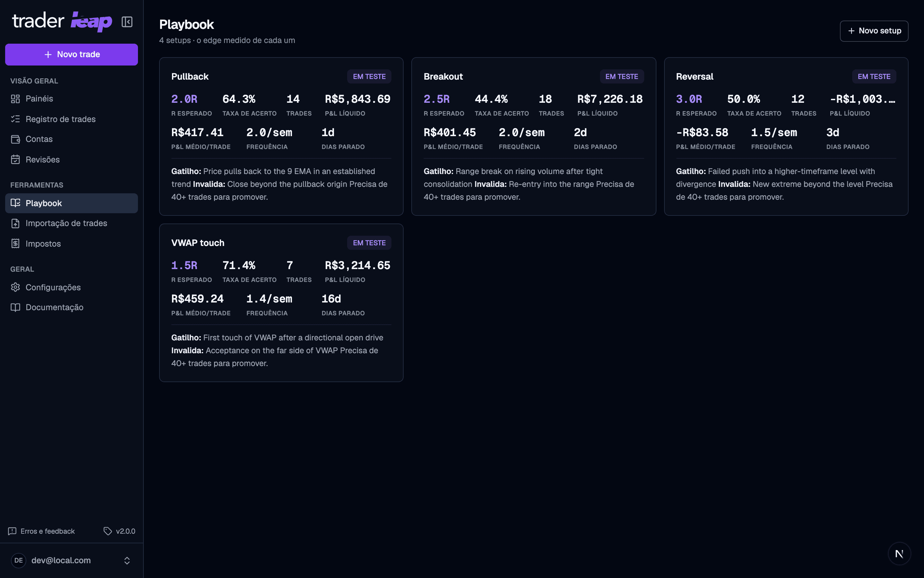Click the DE user avatar
Screen dimensions: 924x578
(18, 560)
